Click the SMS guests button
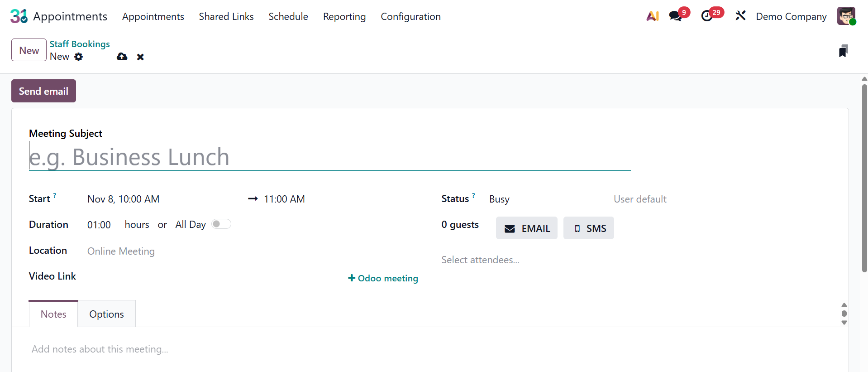 (588, 228)
